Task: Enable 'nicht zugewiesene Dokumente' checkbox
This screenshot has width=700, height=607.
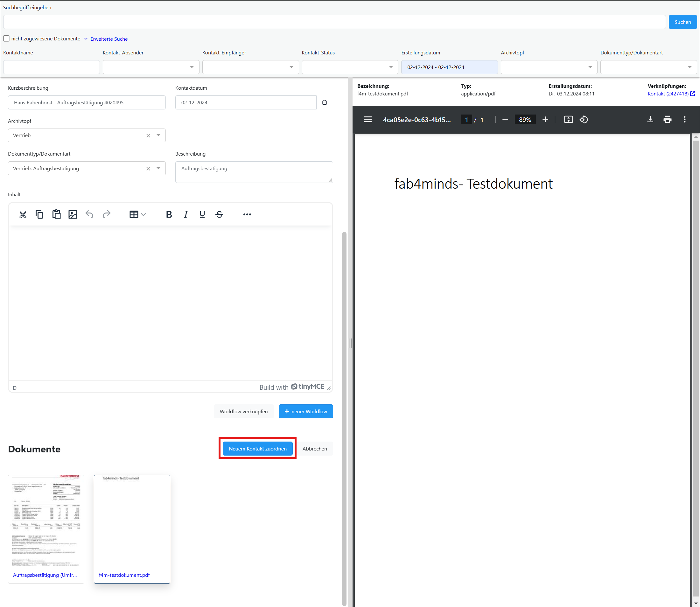Action: [6, 38]
